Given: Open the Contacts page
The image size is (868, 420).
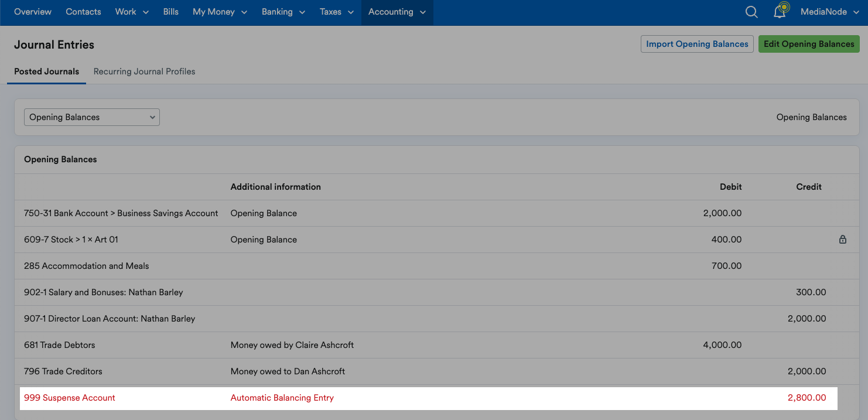Looking at the screenshot, I should pos(83,12).
